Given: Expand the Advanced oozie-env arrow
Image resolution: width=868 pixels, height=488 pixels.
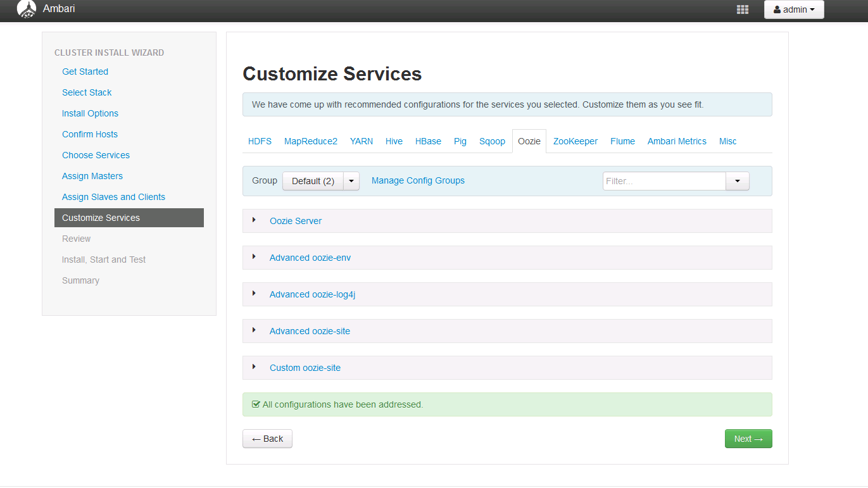Looking at the screenshot, I should click(254, 257).
